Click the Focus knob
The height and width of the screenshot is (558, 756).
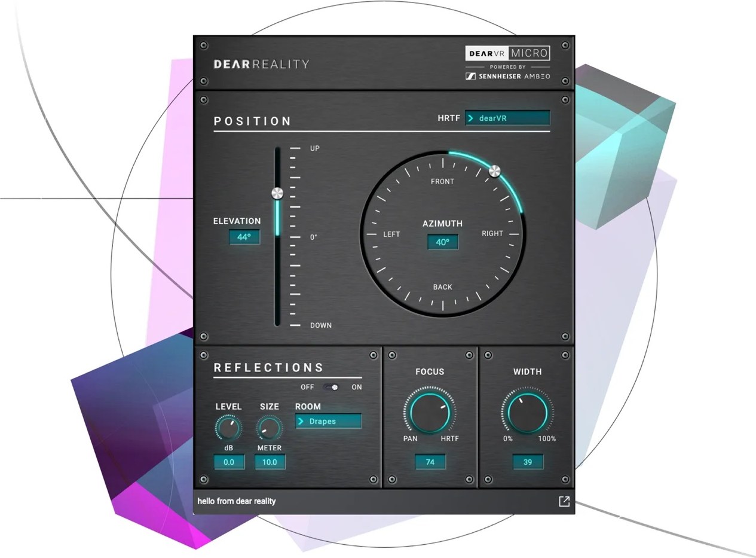point(430,413)
